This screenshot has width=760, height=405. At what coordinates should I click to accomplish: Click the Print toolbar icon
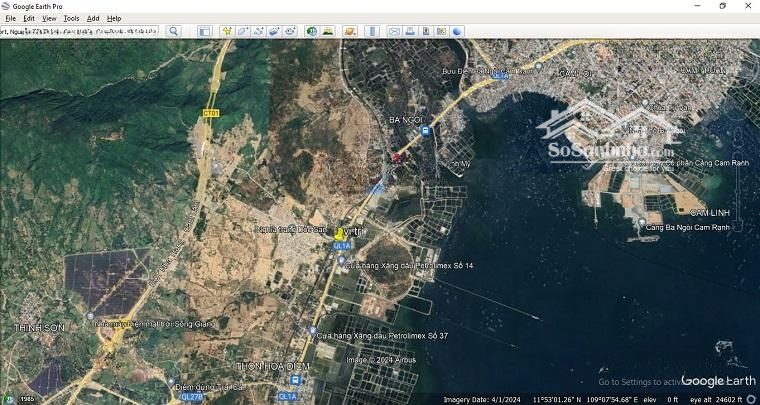coord(410,31)
